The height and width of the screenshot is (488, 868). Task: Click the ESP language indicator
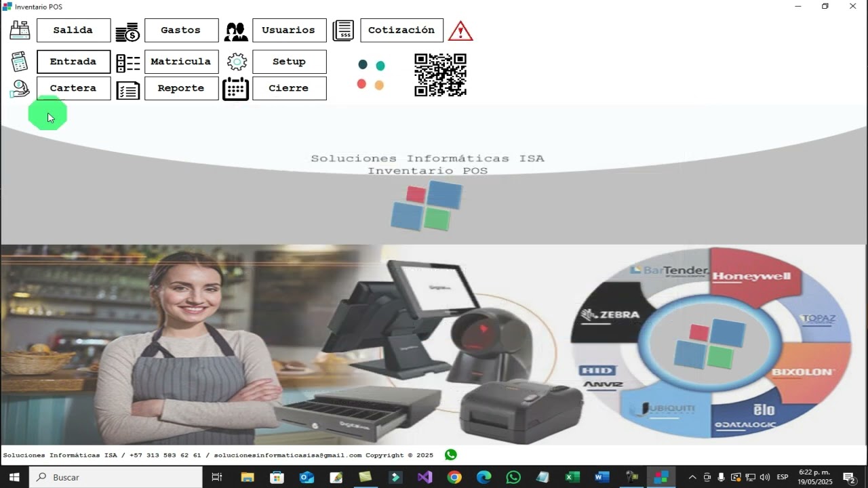click(783, 477)
